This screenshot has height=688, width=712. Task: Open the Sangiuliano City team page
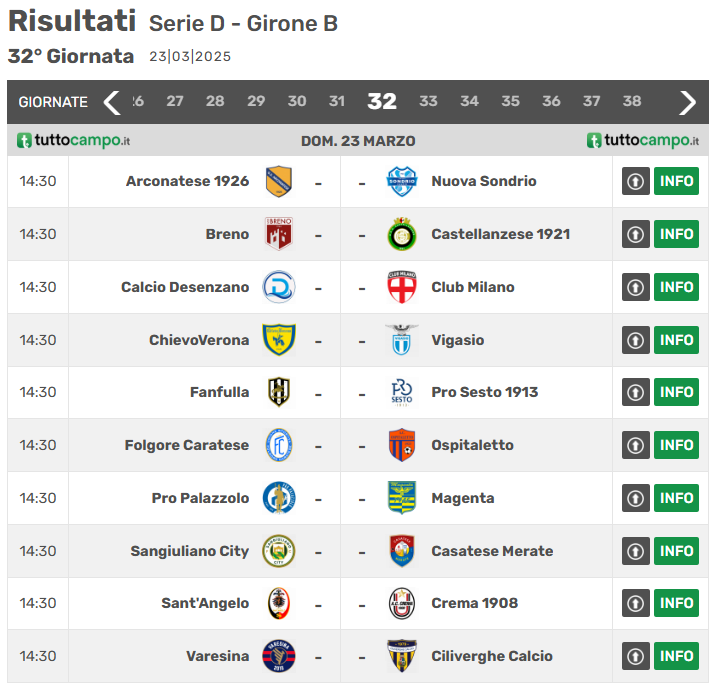[189, 551]
